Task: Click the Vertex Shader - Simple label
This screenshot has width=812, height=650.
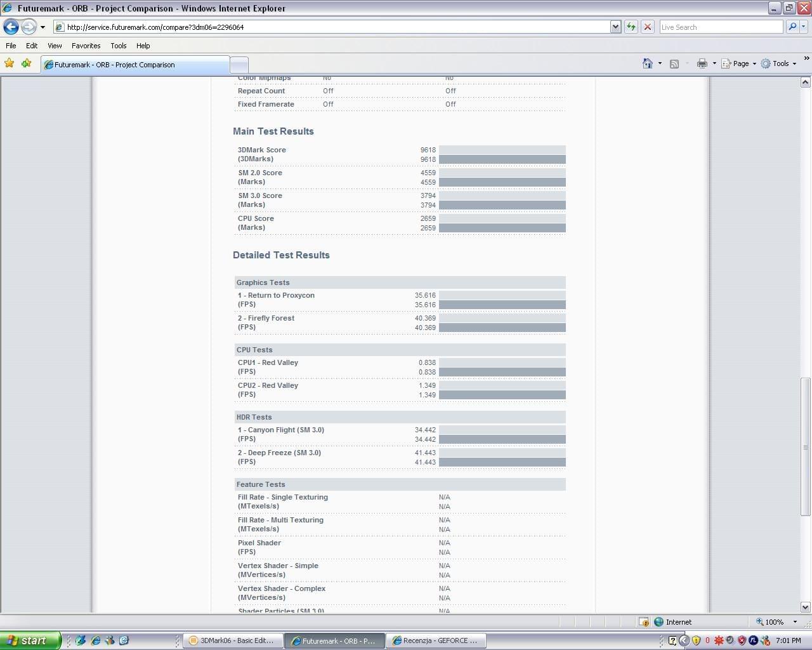Action: pyautogui.click(x=278, y=566)
